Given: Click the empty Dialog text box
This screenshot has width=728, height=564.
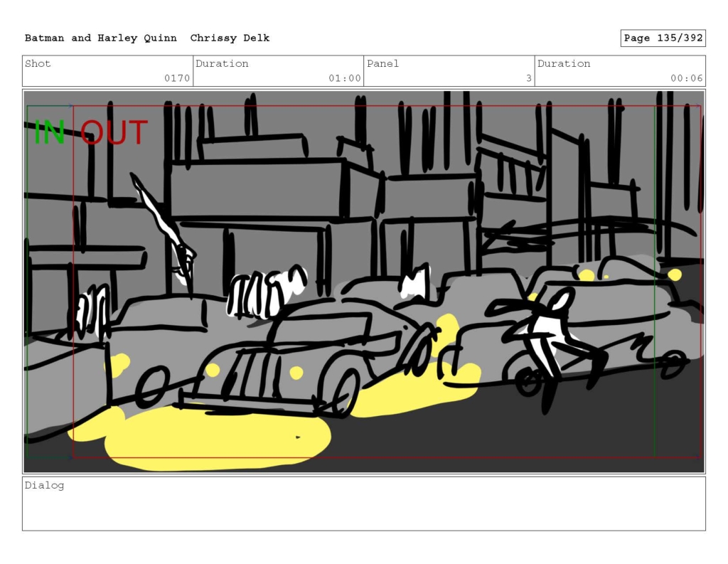Looking at the screenshot, I should pos(364,504).
